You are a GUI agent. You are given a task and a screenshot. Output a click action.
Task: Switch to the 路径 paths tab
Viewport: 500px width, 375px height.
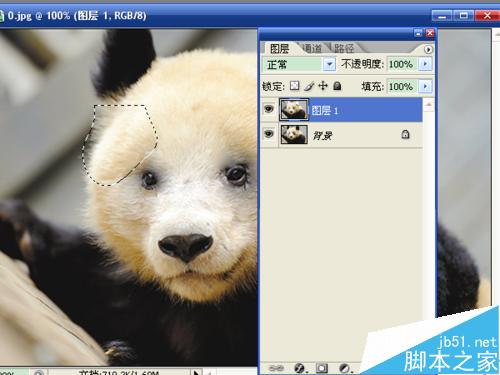click(344, 49)
